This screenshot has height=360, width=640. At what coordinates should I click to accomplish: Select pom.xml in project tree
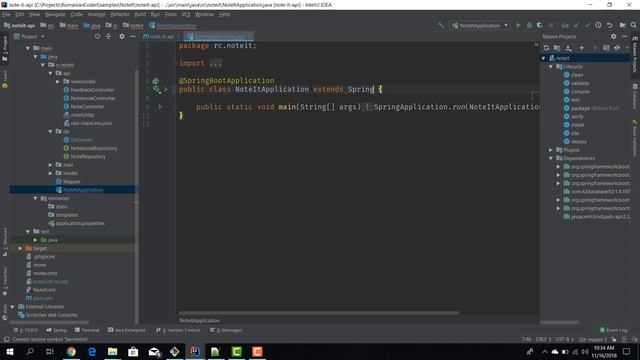[40, 298]
